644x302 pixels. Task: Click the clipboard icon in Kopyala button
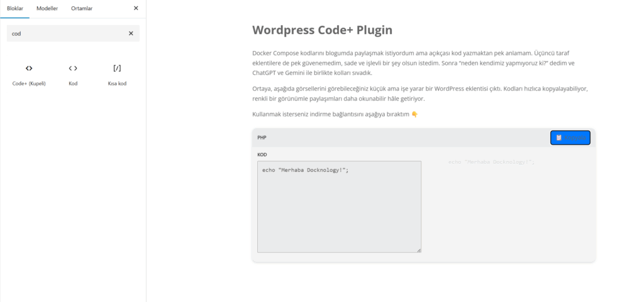point(558,138)
